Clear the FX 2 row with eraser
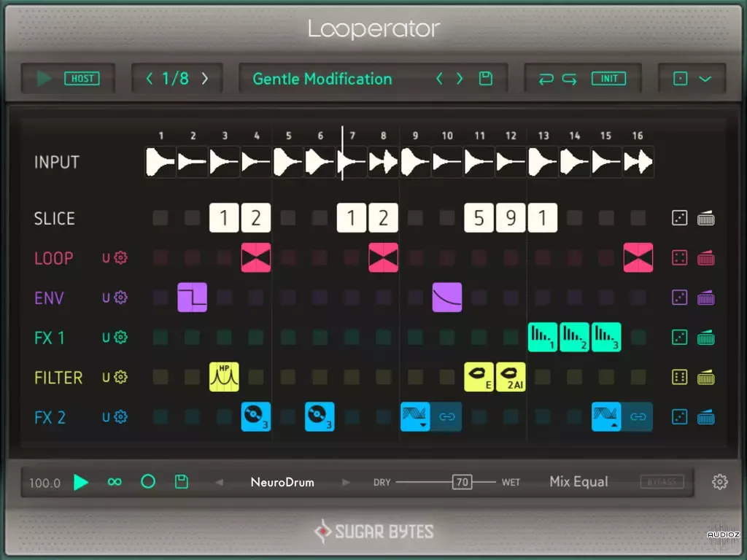This screenshot has height=560, width=747. 706,417
